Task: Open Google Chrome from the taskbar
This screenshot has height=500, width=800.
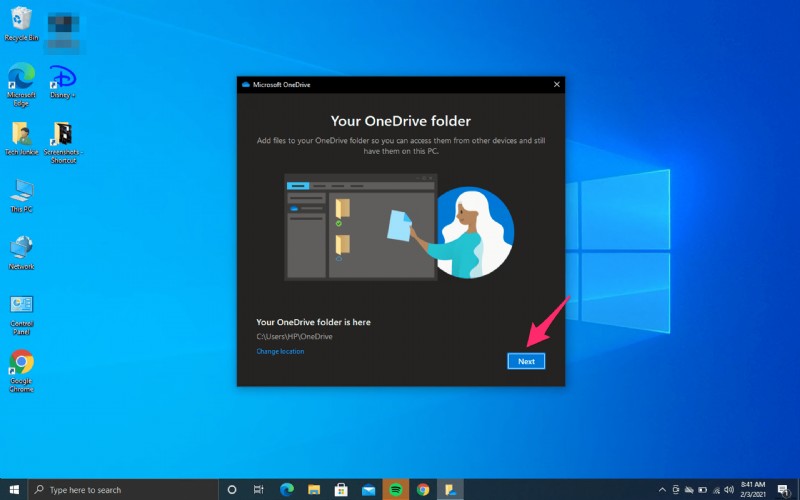Action: pos(423,490)
